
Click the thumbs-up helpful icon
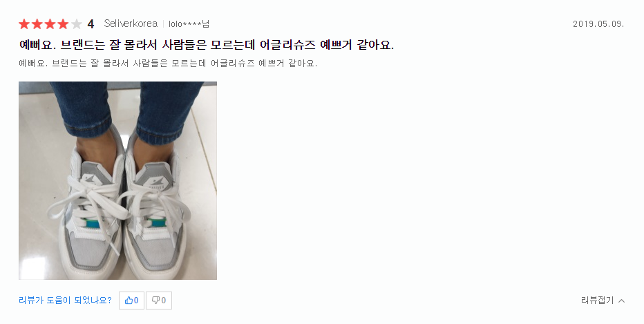129,301
